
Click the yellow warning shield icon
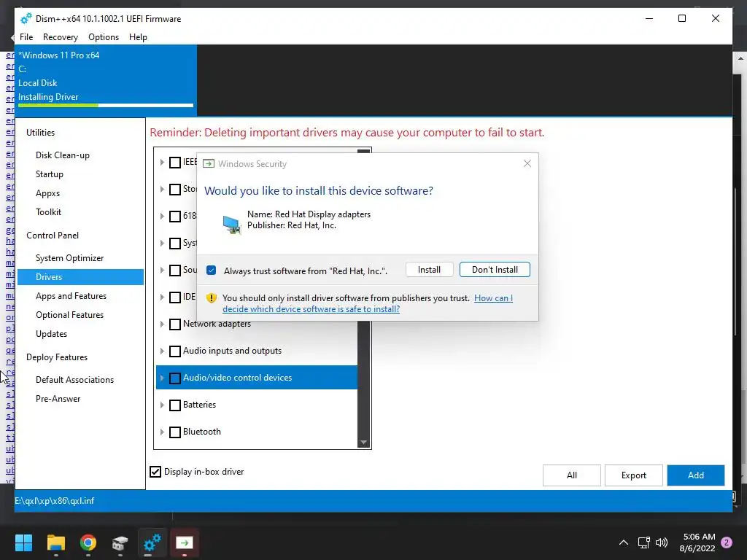[212, 298]
